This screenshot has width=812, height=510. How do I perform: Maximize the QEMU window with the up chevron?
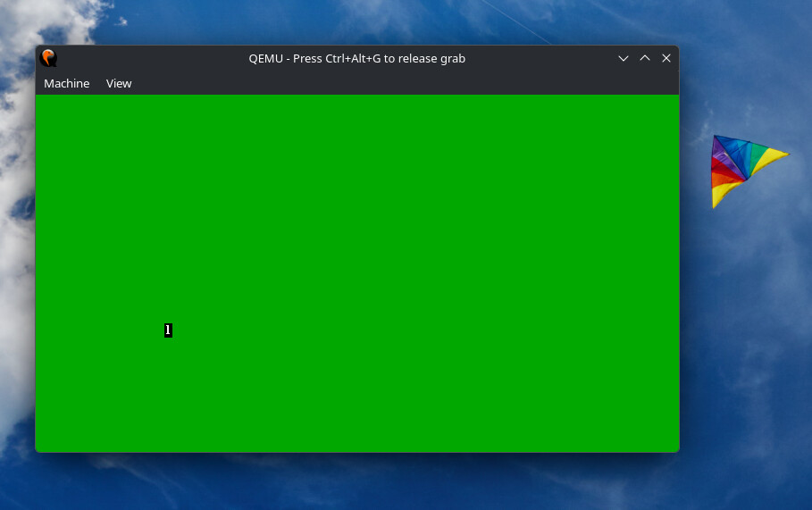click(x=645, y=59)
